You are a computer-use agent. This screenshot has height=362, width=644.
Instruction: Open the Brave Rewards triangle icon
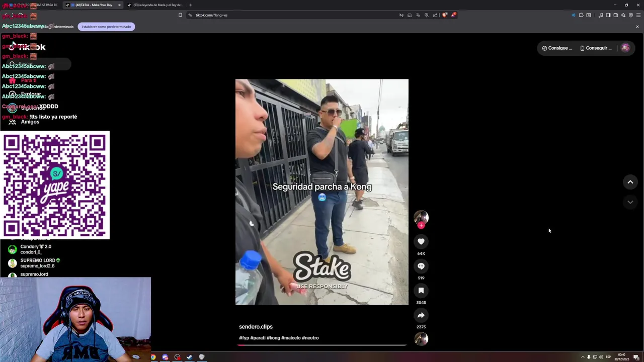click(453, 15)
